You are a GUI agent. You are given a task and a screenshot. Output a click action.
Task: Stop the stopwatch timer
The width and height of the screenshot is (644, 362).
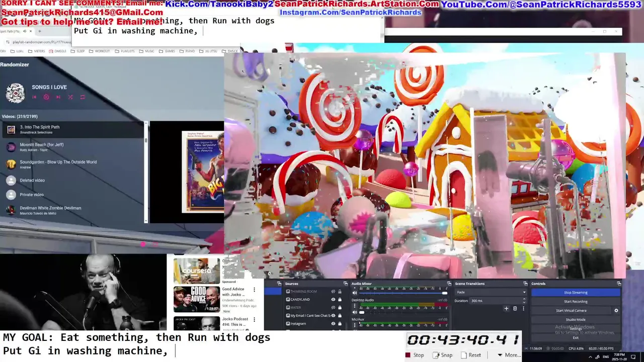click(x=415, y=355)
